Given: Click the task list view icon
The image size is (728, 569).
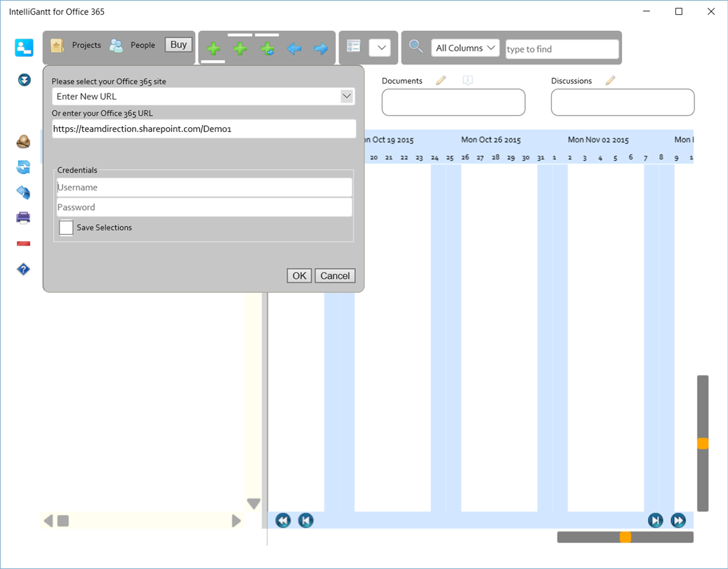Looking at the screenshot, I should pyautogui.click(x=354, y=46).
